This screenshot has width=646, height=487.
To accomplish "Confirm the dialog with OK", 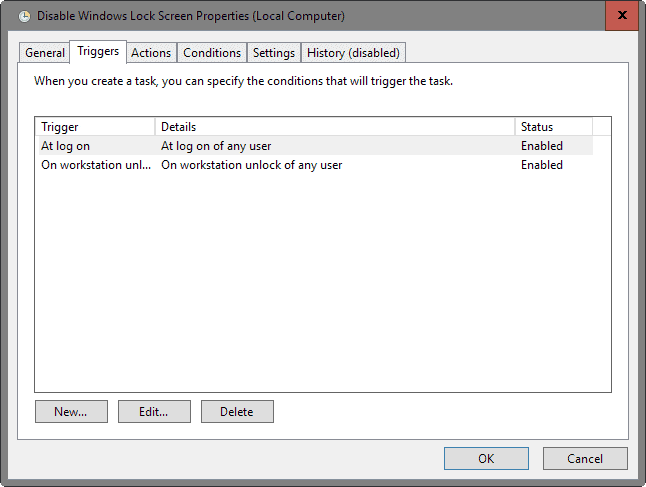I will (x=486, y=459).
